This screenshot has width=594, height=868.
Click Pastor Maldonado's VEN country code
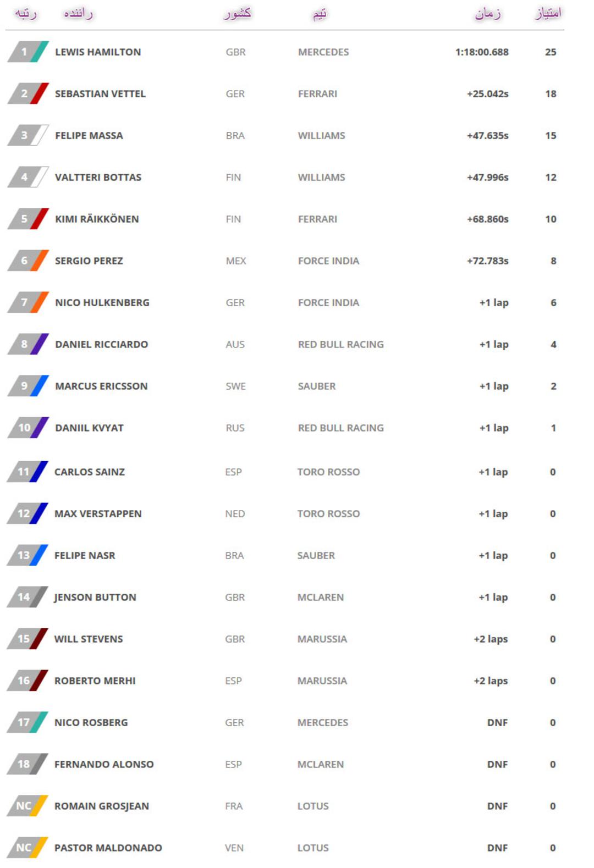[234, 848]
